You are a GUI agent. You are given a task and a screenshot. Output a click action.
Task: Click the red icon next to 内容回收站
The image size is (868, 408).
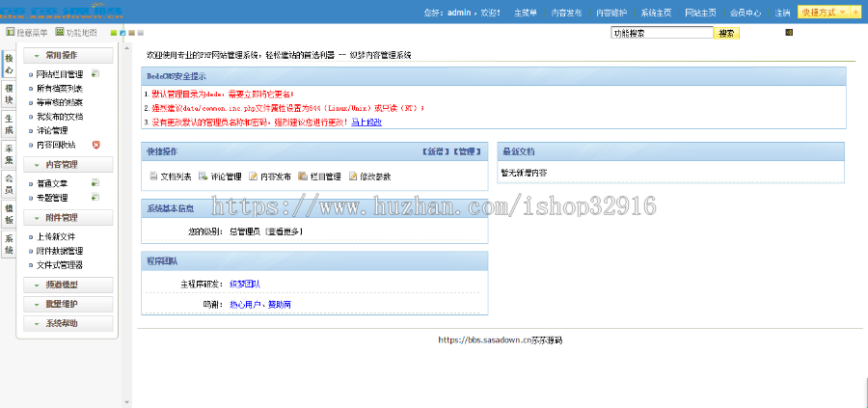click(x=95, y=145)
